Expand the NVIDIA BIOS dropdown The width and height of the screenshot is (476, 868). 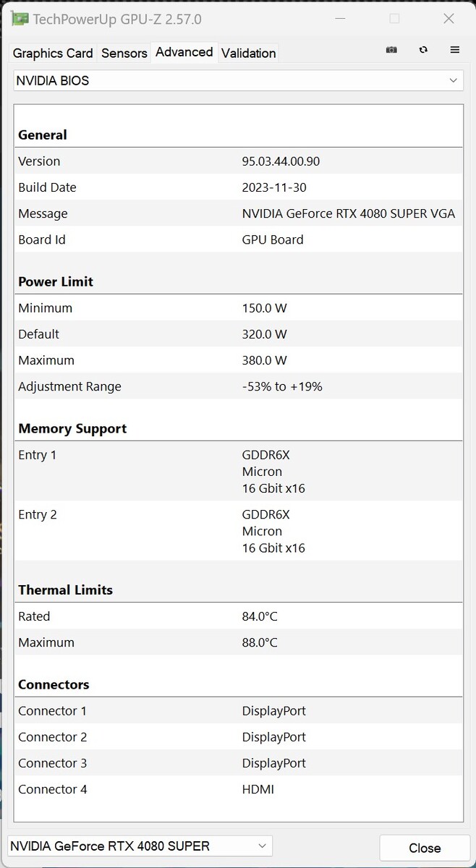(x=238, y=80)
